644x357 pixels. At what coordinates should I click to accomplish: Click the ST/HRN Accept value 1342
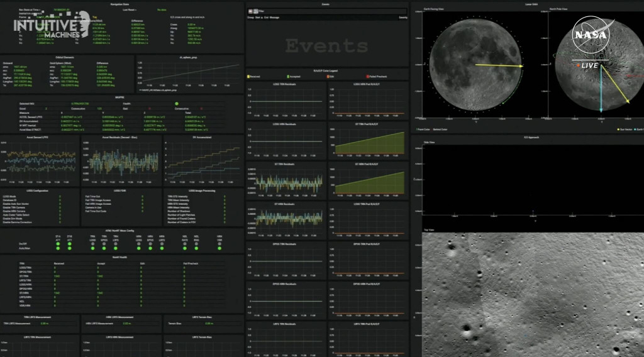[100, 293]
